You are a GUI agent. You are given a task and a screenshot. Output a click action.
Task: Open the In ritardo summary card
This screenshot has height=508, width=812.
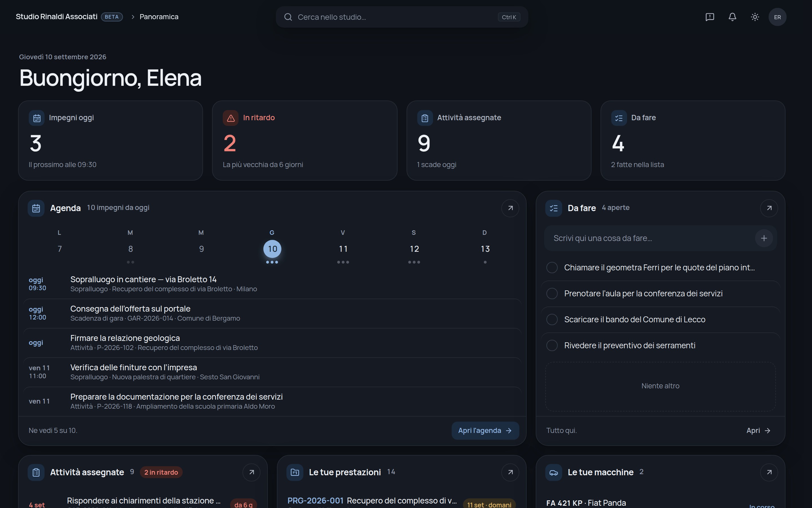pos(305,141)
